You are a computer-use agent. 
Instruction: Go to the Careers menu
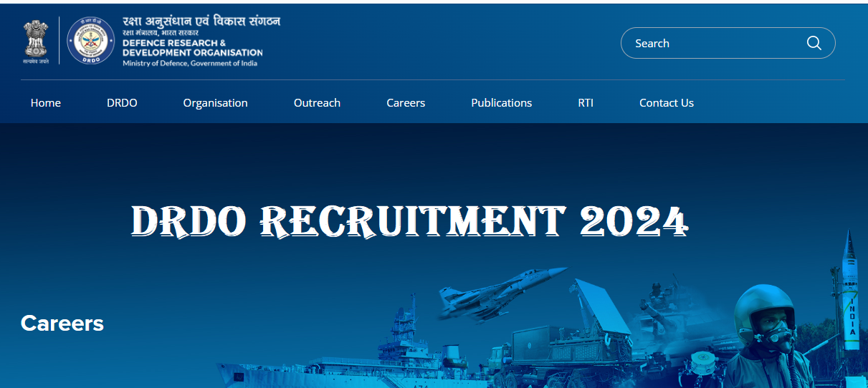coord(406,102)
